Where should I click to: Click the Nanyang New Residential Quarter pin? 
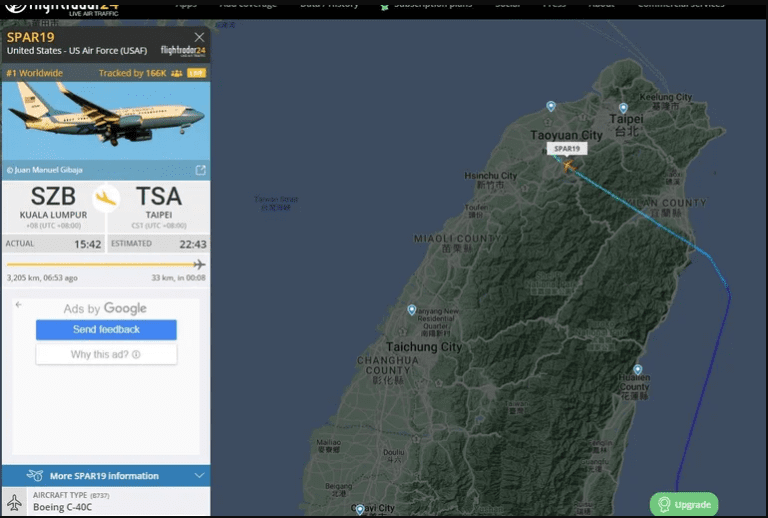point(412,309)
